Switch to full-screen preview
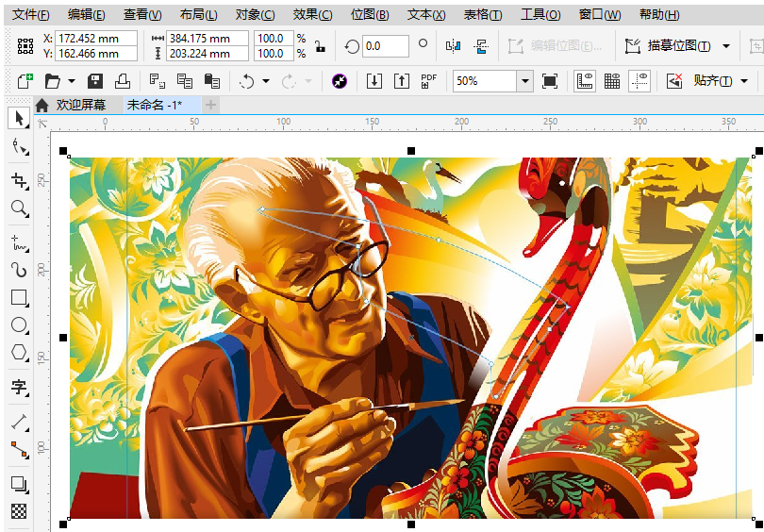Screen dimensions: 764x532 pos(550,81)
